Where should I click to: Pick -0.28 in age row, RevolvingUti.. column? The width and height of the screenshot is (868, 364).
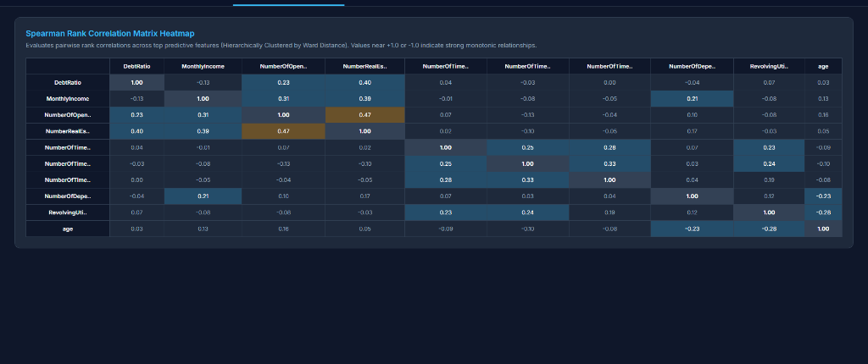769,229
